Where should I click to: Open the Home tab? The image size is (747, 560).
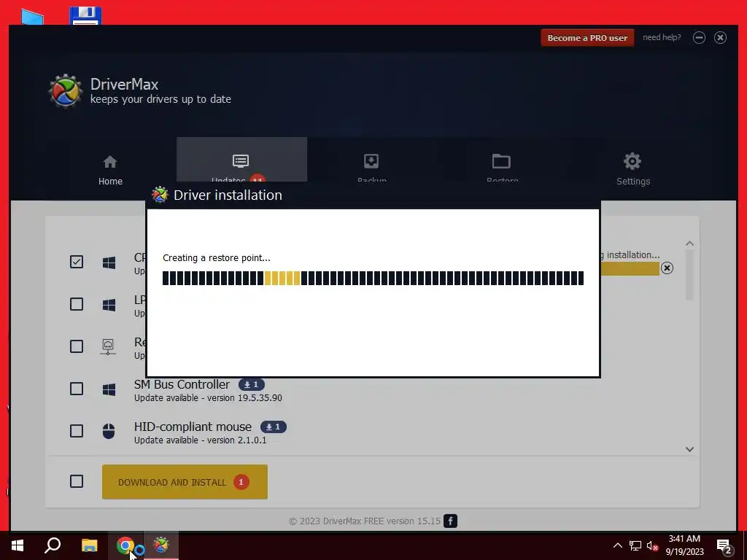(x=110, y=170)
